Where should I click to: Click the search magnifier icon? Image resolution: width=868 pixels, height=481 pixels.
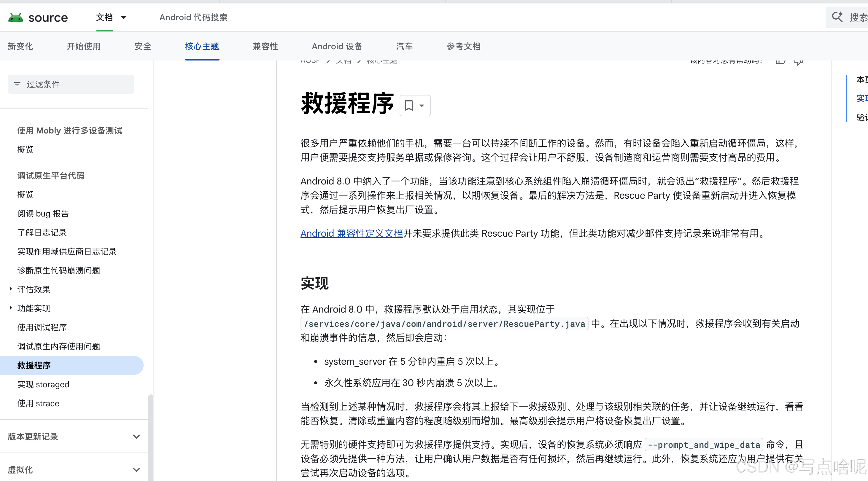pyautogui.click(x=838, y=17)
